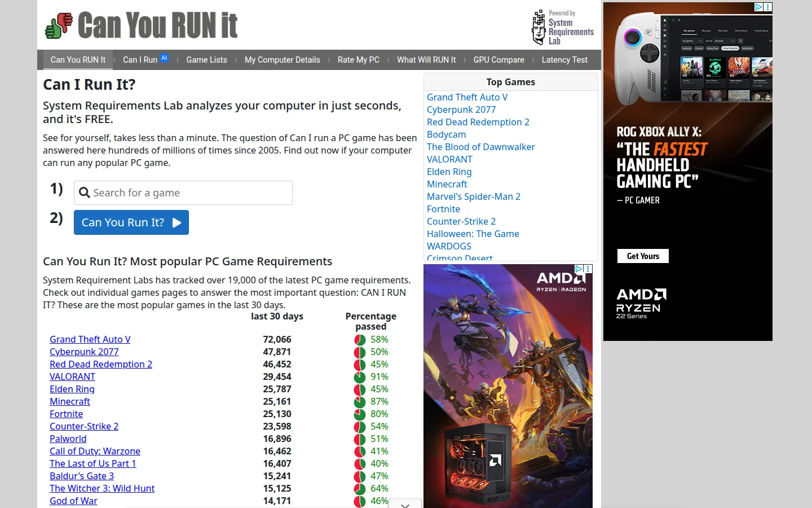
Task: Click the ROG Xbox Ally X handheld image
Action: coord(692,59)
